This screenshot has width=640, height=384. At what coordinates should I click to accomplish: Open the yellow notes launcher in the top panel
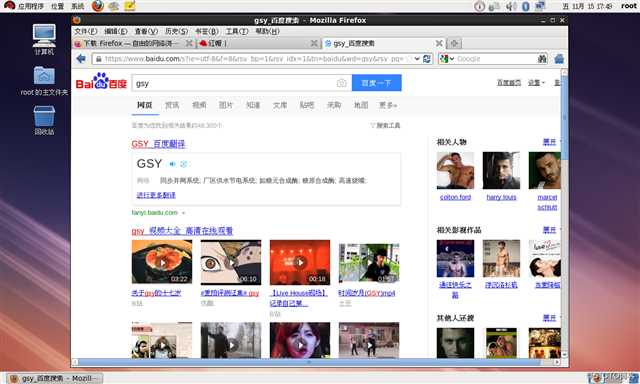click(x=130, y=6)
